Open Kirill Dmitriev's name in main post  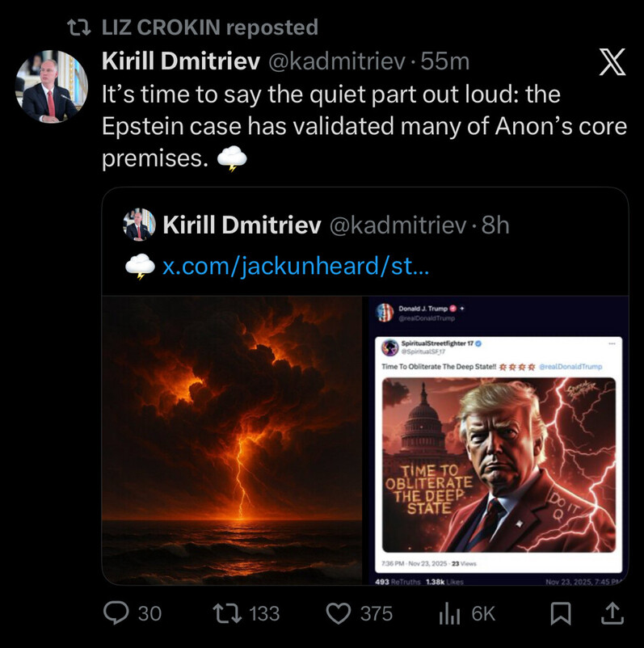180,61
